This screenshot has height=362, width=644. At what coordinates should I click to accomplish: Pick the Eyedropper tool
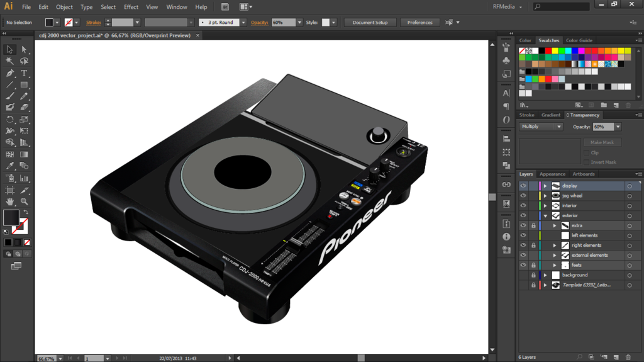click(10, 166)
